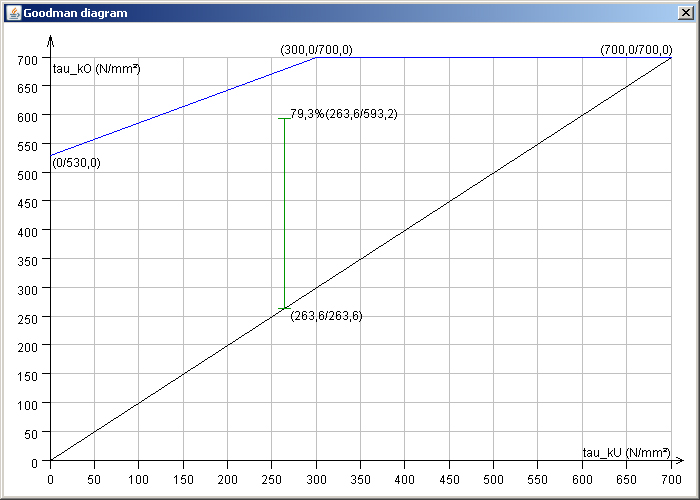700x500 pixels.
Task: Select the (300,0/700,0) point label
Action: [316, 49]
